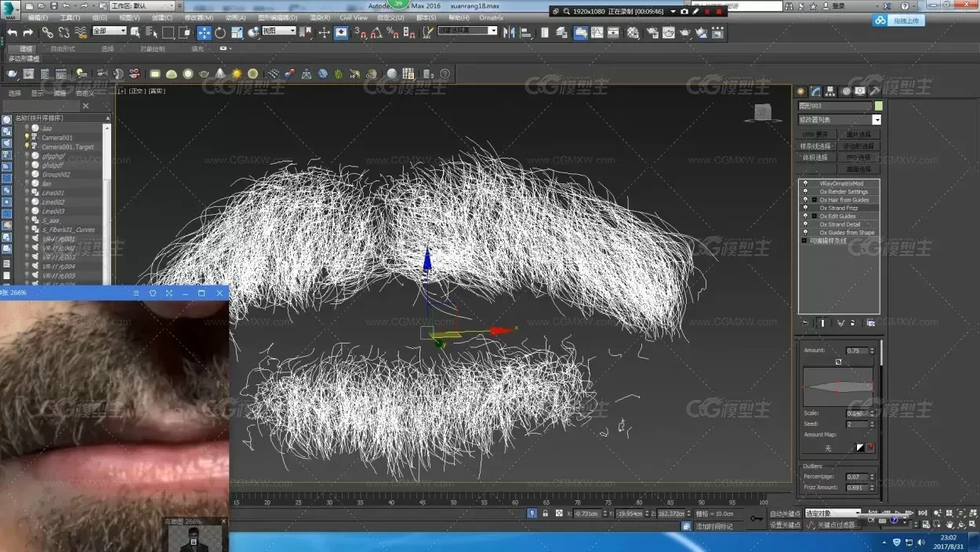Select Line001 in the scene explorer
The height and width of the screenshot is (552, 980).
point(53,193)
